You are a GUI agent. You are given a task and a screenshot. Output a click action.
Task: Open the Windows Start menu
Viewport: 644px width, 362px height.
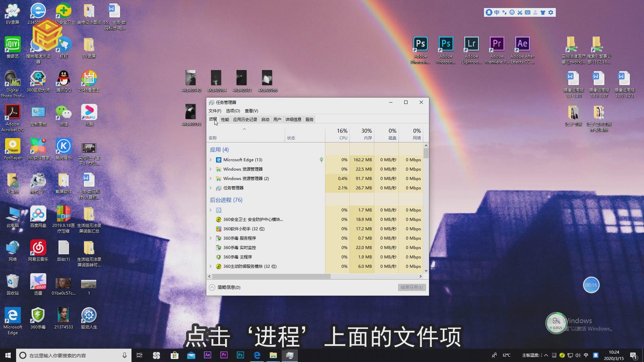tap(8, 355)
